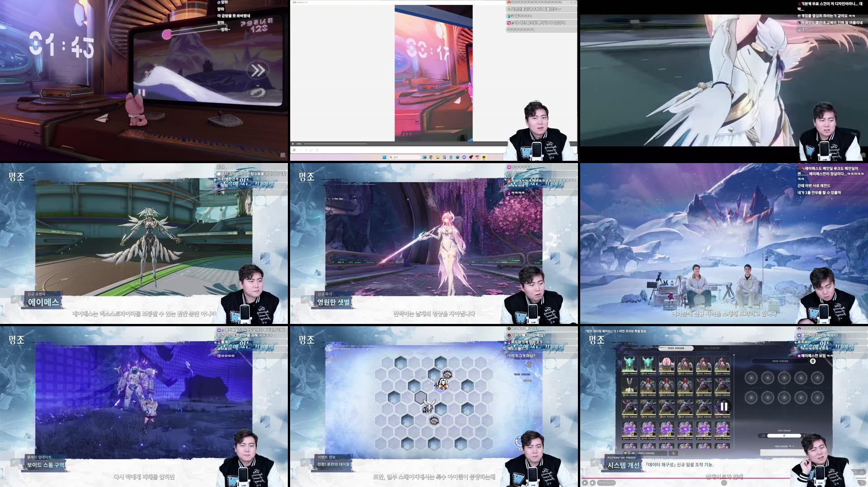Click the plus button in the quantity stepper
This screenshot has width=868, height=487.
pyautogui.click(x=784, y=436)
